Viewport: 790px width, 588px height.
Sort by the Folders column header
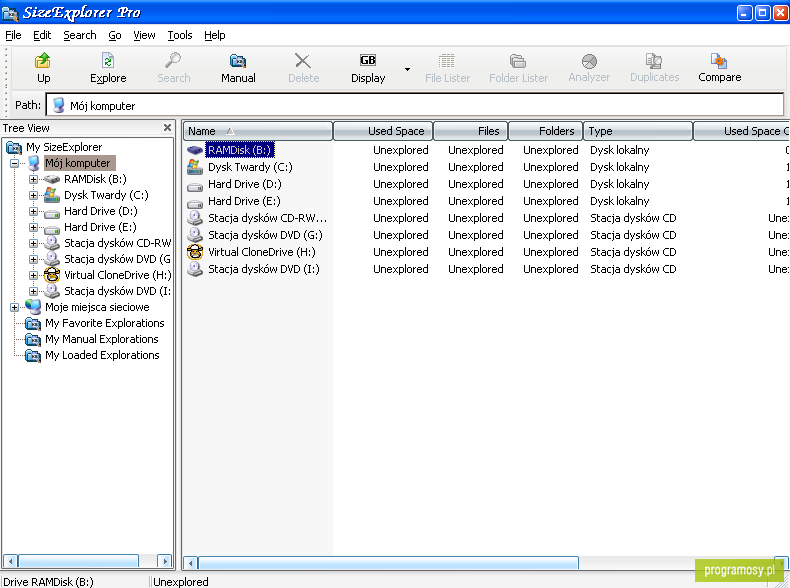click(546, 131)
